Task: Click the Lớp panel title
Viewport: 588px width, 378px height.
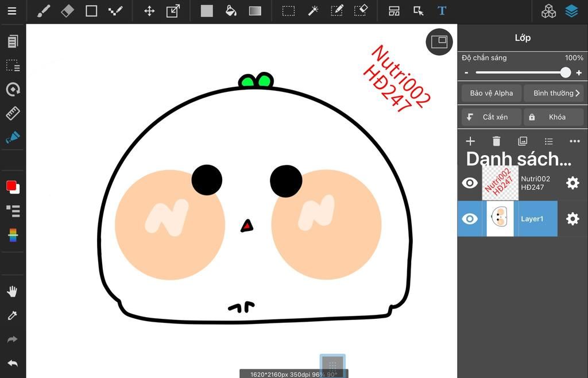Action: [523, 37]
